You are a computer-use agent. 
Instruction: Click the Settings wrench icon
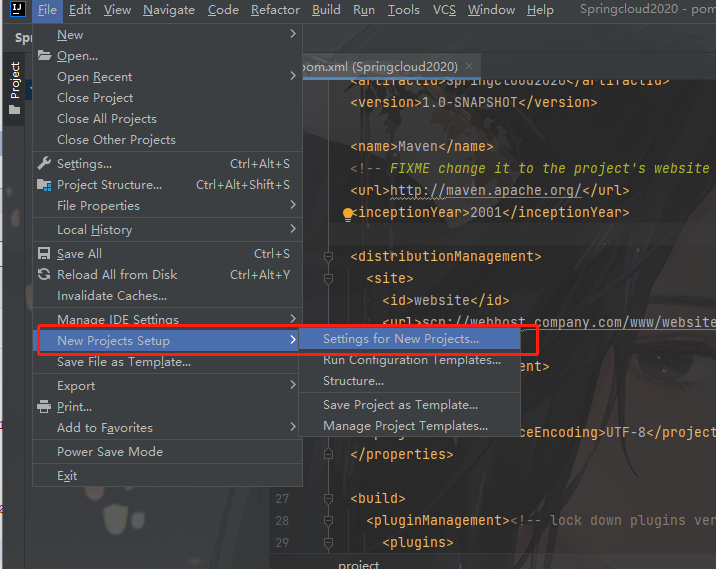point(44,163)
